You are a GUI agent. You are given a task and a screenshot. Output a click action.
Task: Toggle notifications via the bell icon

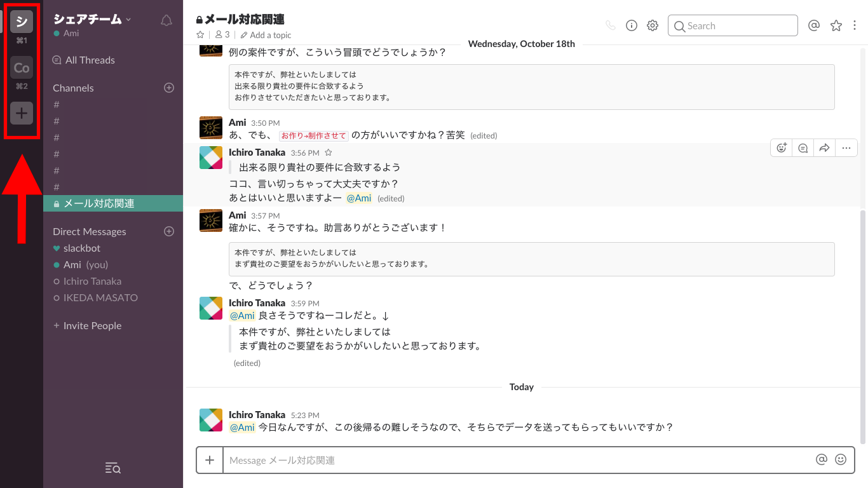click(x=166, y=20)
